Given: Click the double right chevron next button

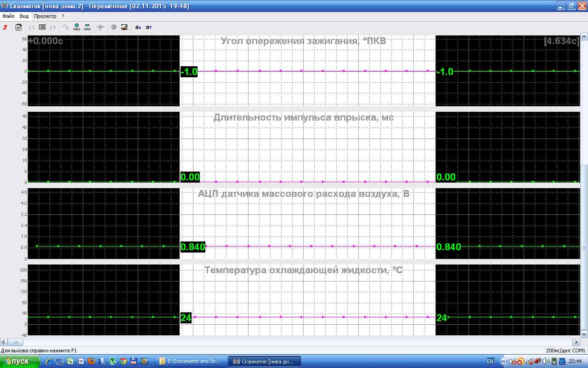Looking at the screenshot, I should coord(53,27).
